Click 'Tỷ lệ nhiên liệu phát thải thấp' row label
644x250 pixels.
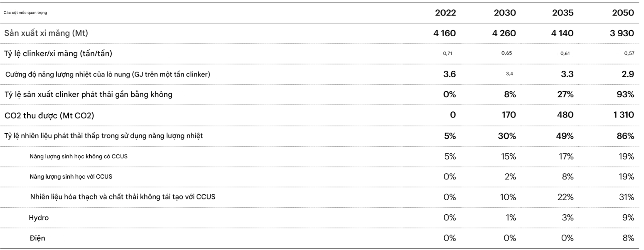(104, 136)
